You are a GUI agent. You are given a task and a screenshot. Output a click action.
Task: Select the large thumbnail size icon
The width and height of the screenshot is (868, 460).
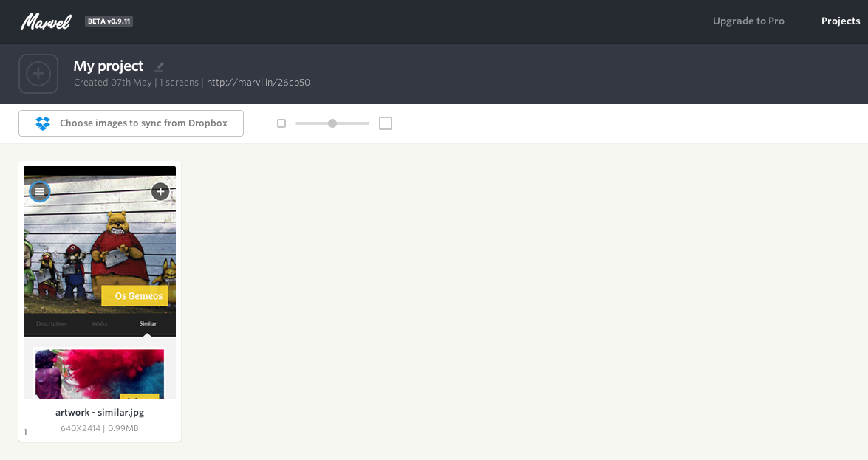click(x=386, y=123)
